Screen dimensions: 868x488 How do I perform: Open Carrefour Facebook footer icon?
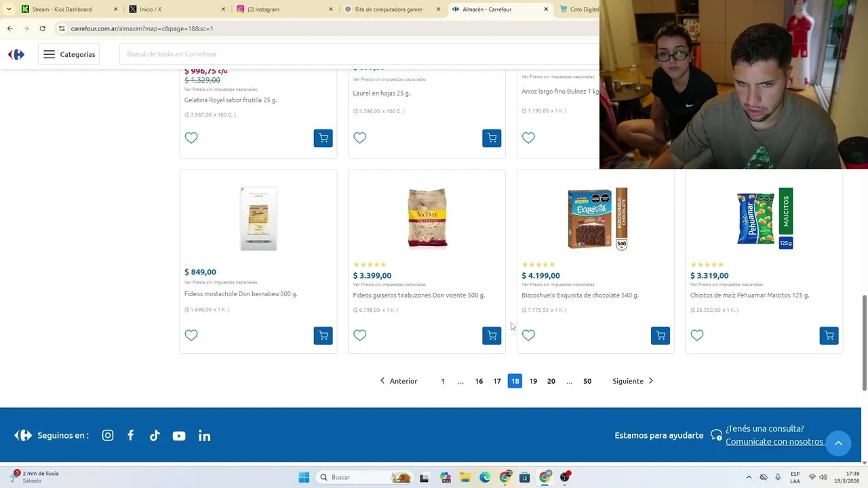point(131,436)
